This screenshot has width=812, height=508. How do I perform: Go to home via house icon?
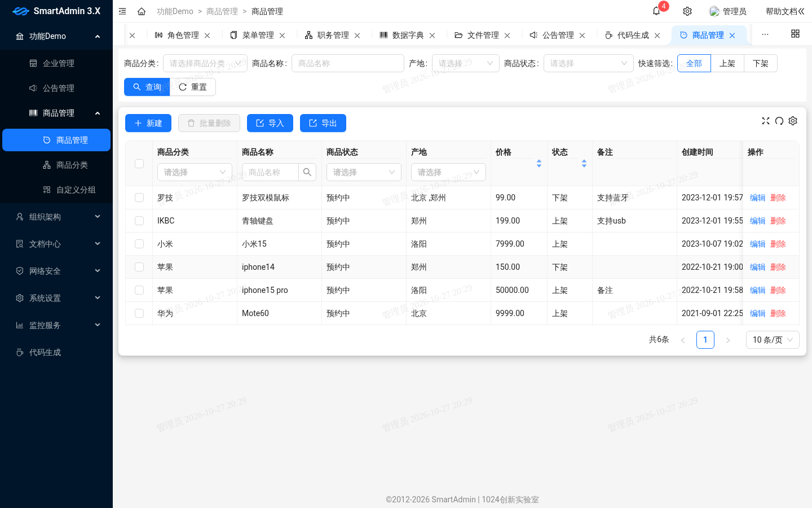click(142, 11)
